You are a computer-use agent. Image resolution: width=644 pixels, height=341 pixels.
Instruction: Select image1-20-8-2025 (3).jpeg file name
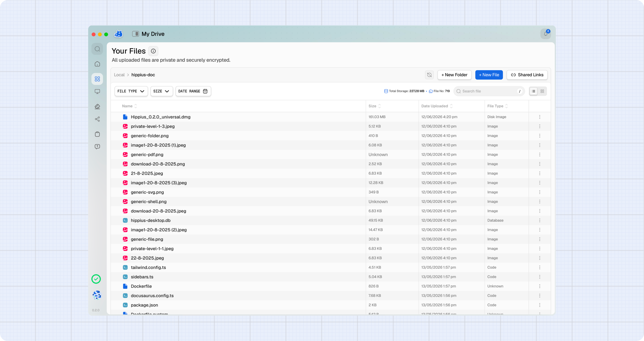click(x=159, y=183)
